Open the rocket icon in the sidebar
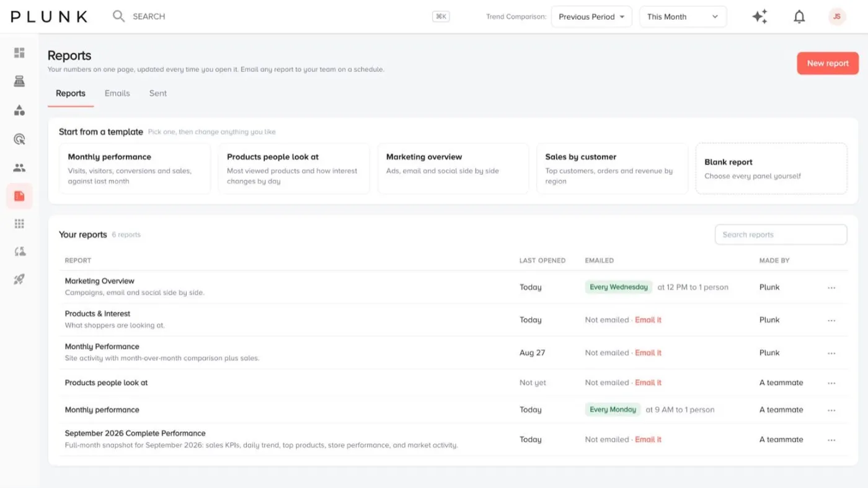 pos(19,280)
